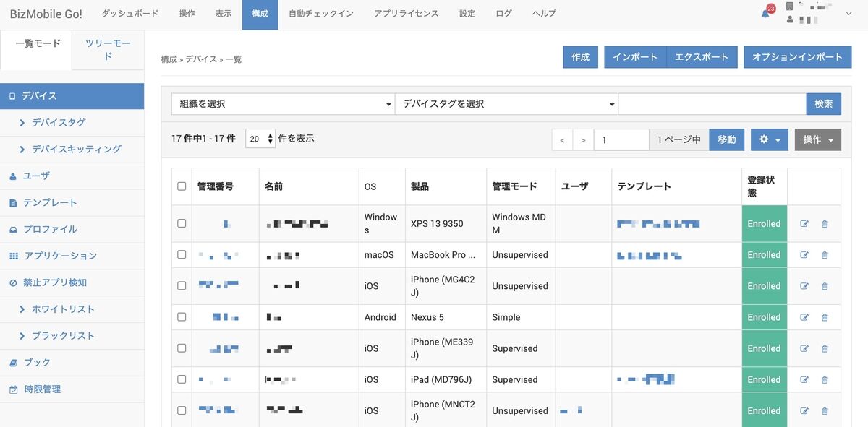Viewport: 868px width, 427px height.
Task: Check the MacBook Pro row checkbox
Action: pos(182,255)
